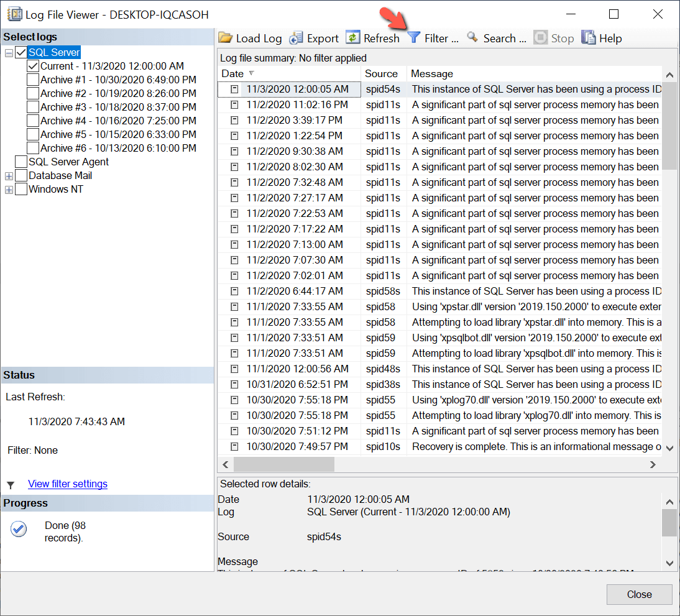
Task: Tick the Archive #4 checkbox
Action: 33,121
